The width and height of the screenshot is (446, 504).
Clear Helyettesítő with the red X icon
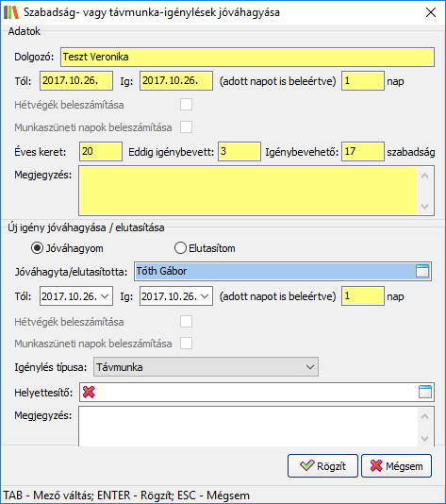click(x=89, y=392)
